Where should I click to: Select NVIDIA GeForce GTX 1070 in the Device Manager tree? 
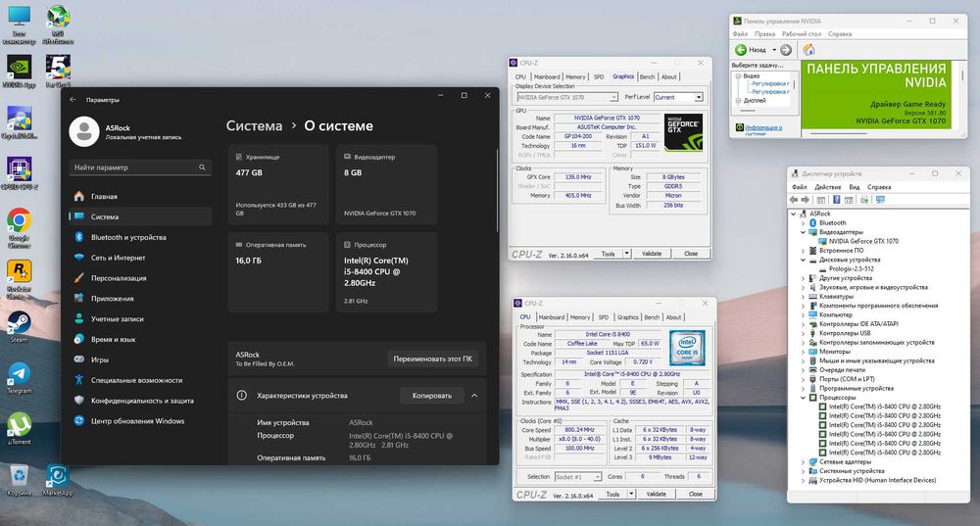pyautogui.click(x=863, y=241)
